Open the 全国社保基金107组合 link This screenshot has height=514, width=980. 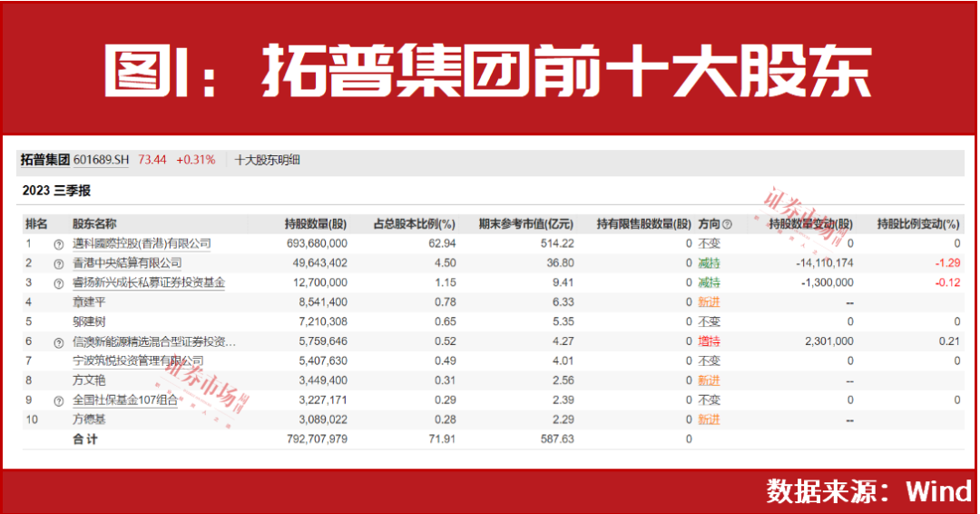pyautogui.click(x=124, y=400)
